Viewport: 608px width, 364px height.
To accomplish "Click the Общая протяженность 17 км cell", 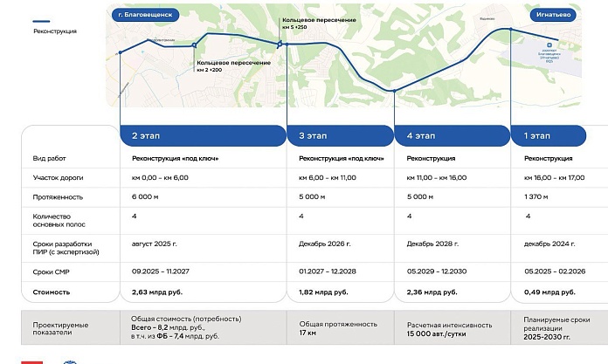I will point(329,328).
